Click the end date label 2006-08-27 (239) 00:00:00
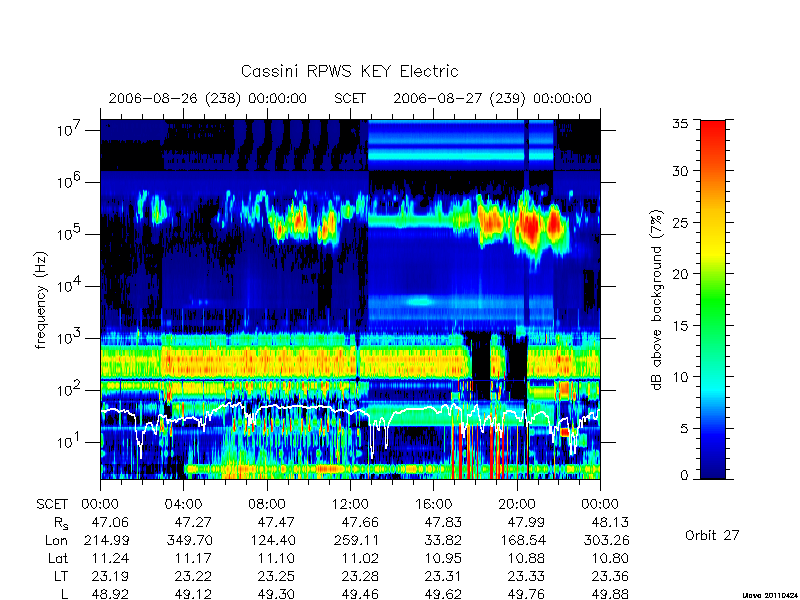Viewport: 800px width, 600px height. point(492,98)
